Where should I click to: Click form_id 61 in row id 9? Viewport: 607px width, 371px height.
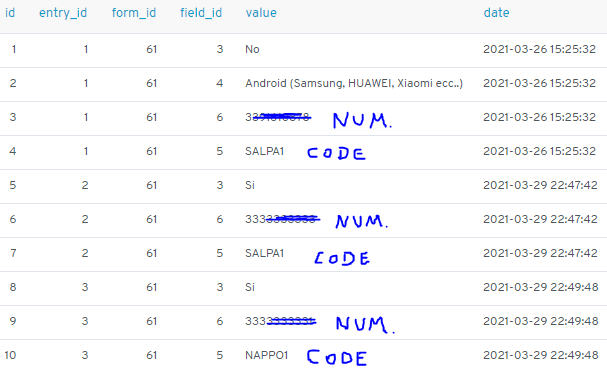(151, 321)
